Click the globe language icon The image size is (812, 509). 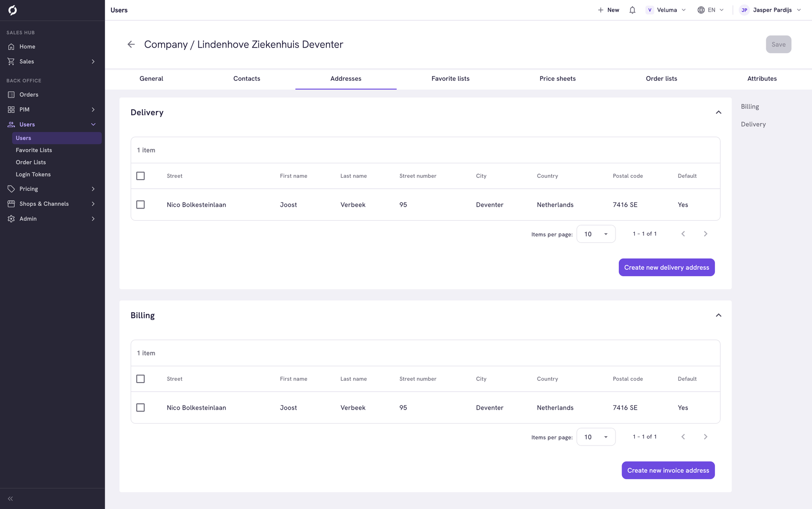click(701, 10)
